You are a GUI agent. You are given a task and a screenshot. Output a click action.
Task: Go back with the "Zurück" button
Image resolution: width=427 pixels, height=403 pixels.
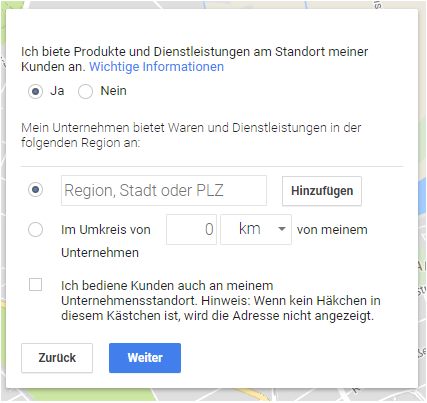57,358
